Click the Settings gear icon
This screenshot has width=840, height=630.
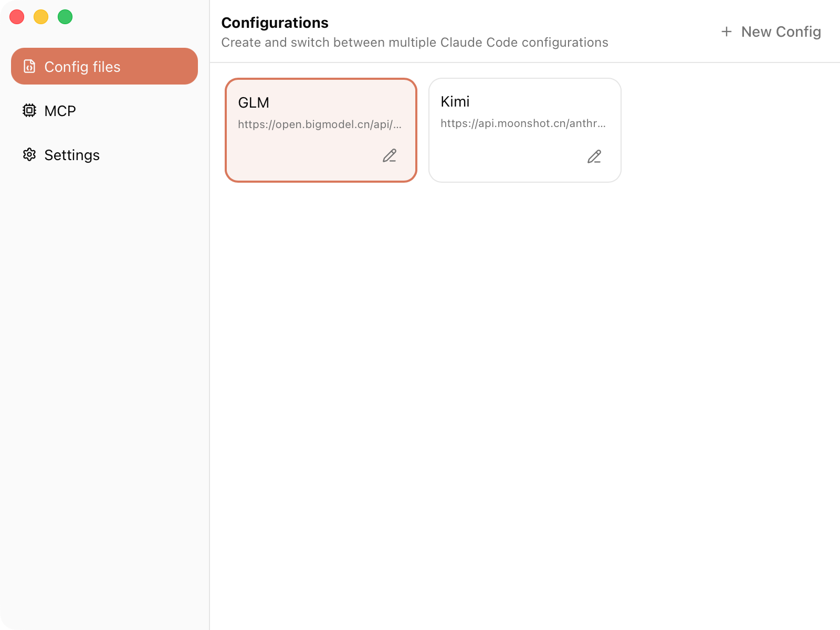[29, 155]
